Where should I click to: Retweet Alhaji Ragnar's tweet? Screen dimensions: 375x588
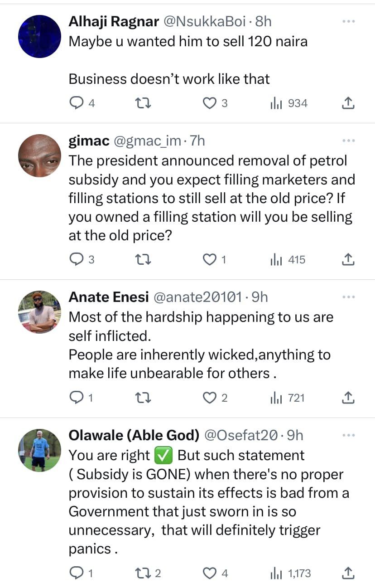(x=144, y=103)
